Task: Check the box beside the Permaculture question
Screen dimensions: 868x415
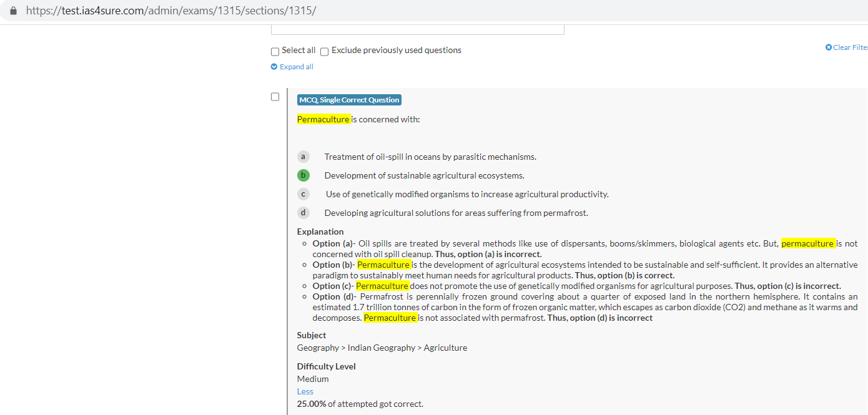Action: click(275, 97)
